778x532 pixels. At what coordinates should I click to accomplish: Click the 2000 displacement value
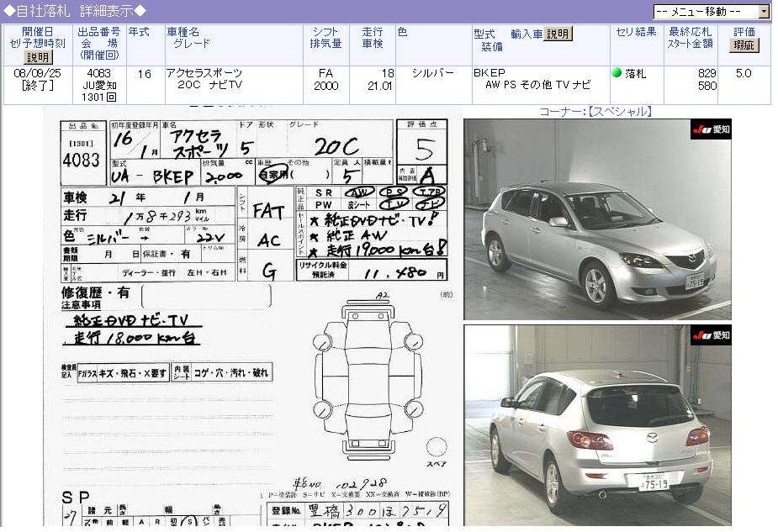coord(325,86)
